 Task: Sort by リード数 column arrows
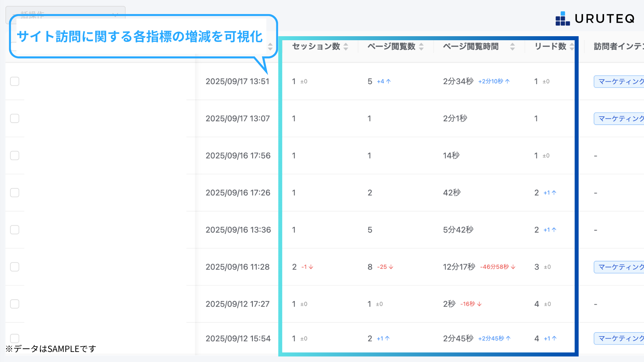pyautogui.click(x=572, y=47)
